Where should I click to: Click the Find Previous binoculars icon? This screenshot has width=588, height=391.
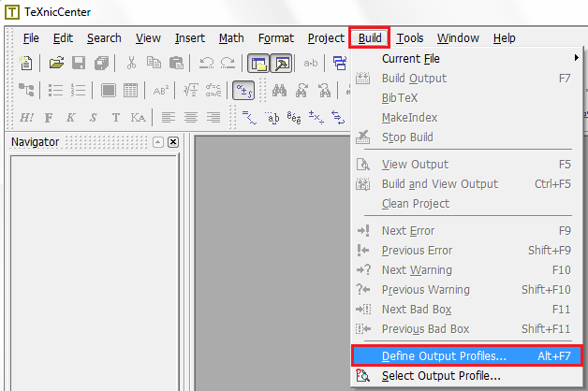pyautogui.click(x=325, y=90)
